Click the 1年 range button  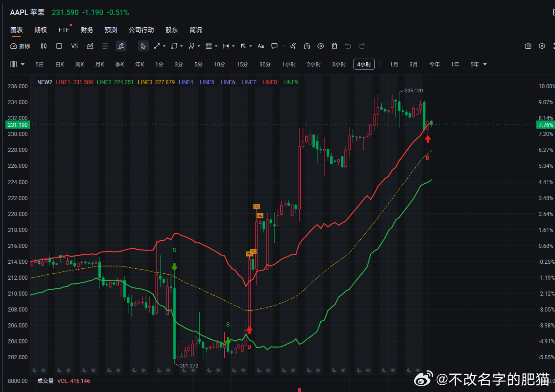point(455,64)
